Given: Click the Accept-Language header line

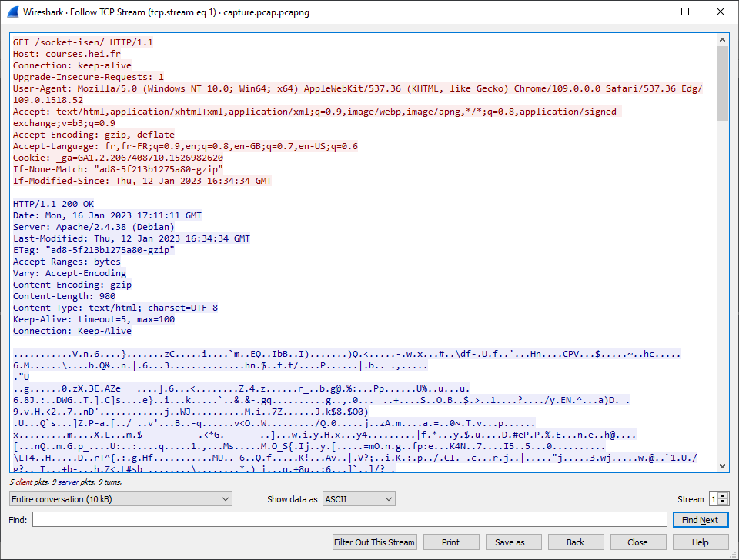Looking at the screenshot, I should [186, 146].
